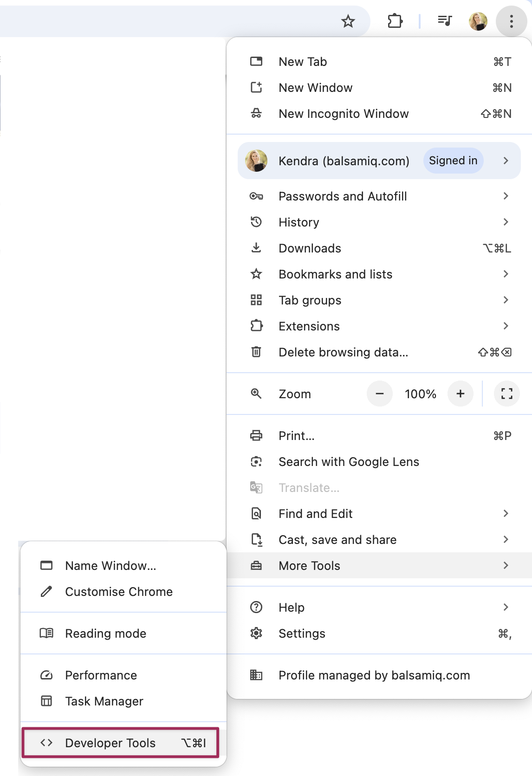Close the three-dot Chrome menu button
This screenshot has height=776, width=532.
(x=511, y=21)
